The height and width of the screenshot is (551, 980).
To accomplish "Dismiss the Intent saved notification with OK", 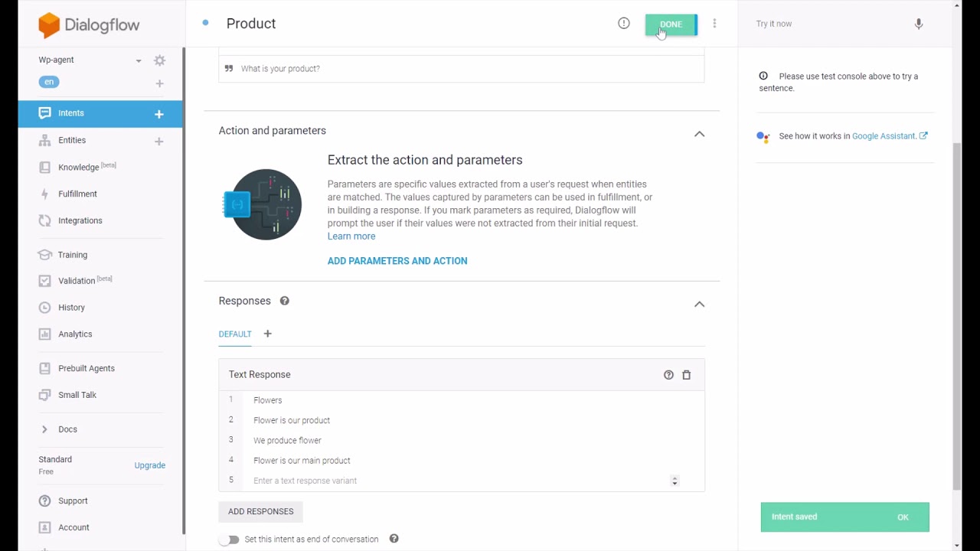I will [x=903, y=517].
